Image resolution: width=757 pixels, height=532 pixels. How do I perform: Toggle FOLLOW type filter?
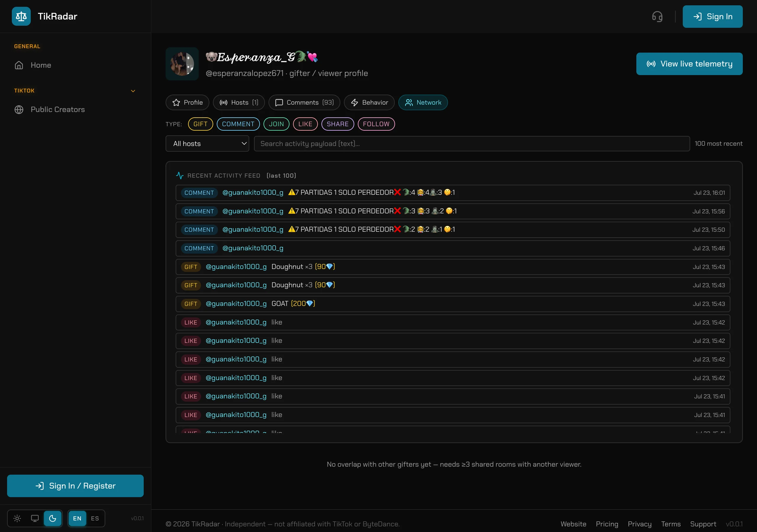[376, 124]
